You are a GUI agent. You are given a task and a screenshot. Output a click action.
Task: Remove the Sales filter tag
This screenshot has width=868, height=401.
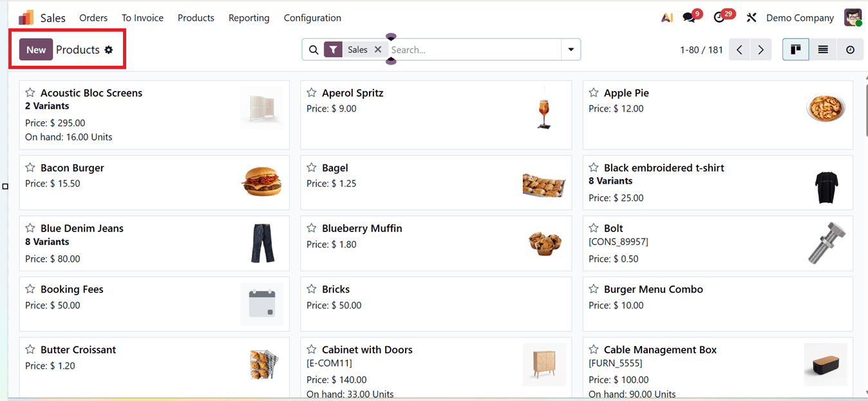click(379, 48)
